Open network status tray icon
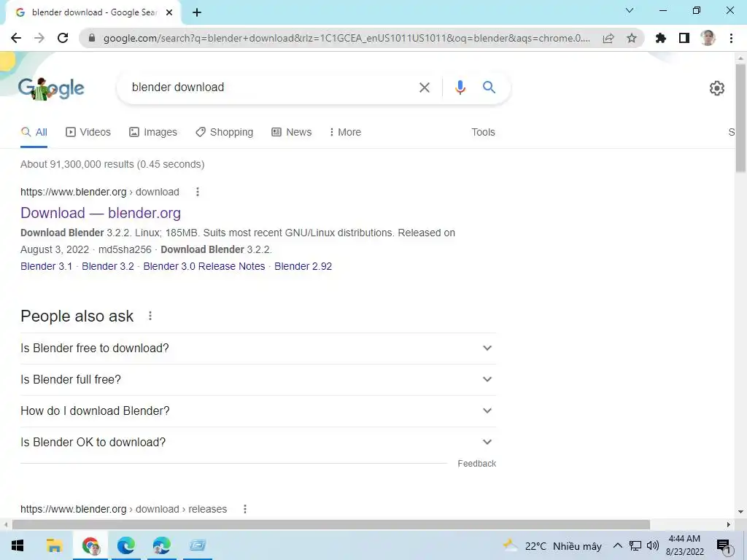This screenshot has width=747, height=560. click(635, 545)
